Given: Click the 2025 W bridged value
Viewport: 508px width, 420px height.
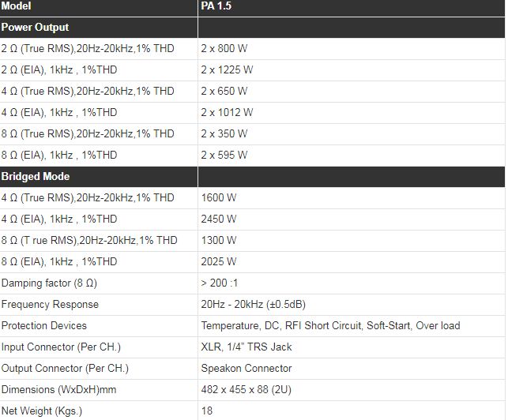Looking at the screenshot, I should [218, 262].
